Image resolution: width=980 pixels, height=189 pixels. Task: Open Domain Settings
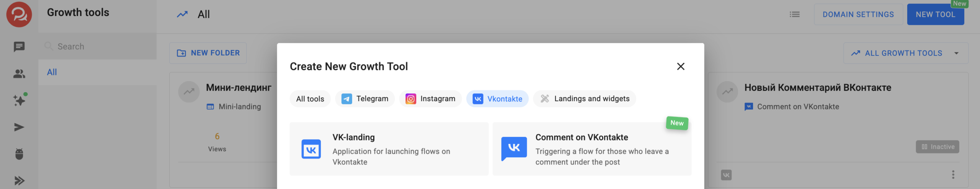click(858, 15)
